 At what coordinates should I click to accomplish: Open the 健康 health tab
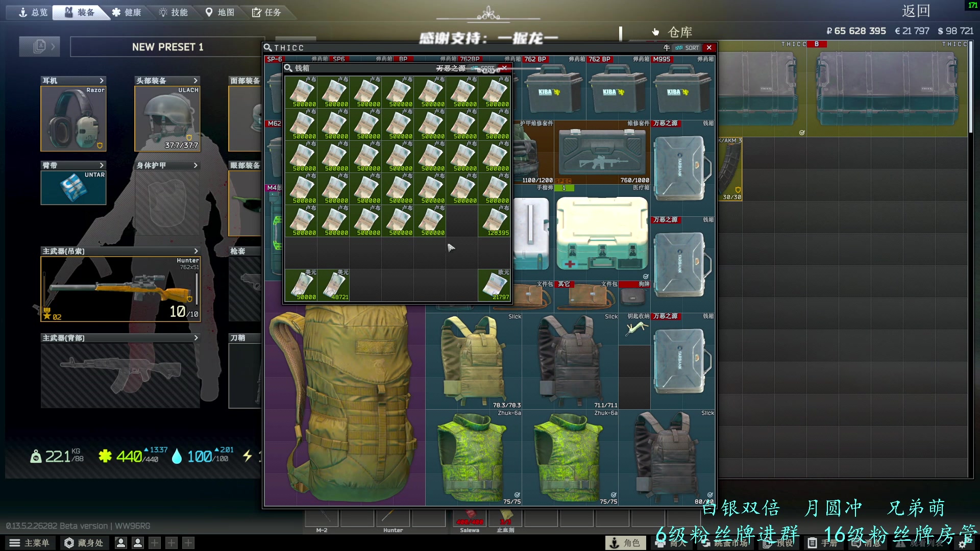[x=127, y=12]
